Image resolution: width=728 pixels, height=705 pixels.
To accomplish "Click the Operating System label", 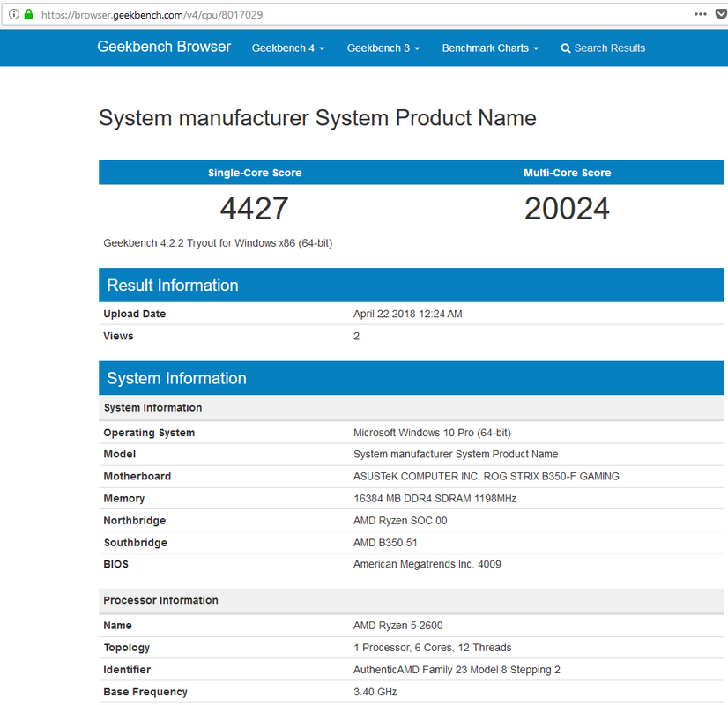I will pos(149,433).
